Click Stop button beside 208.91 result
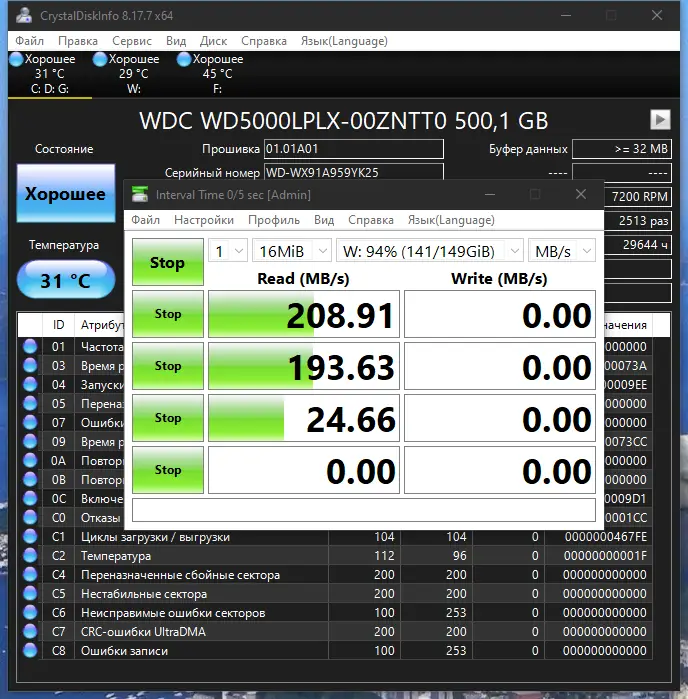 [168, 314]
